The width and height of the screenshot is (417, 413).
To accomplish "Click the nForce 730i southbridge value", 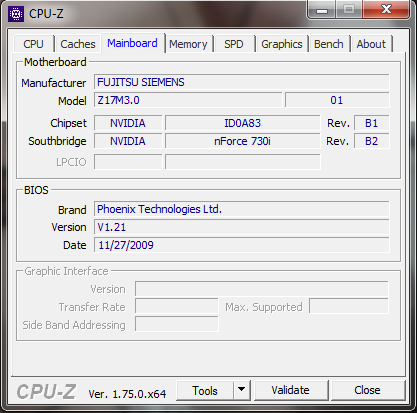I will click(x=243, y=141).
